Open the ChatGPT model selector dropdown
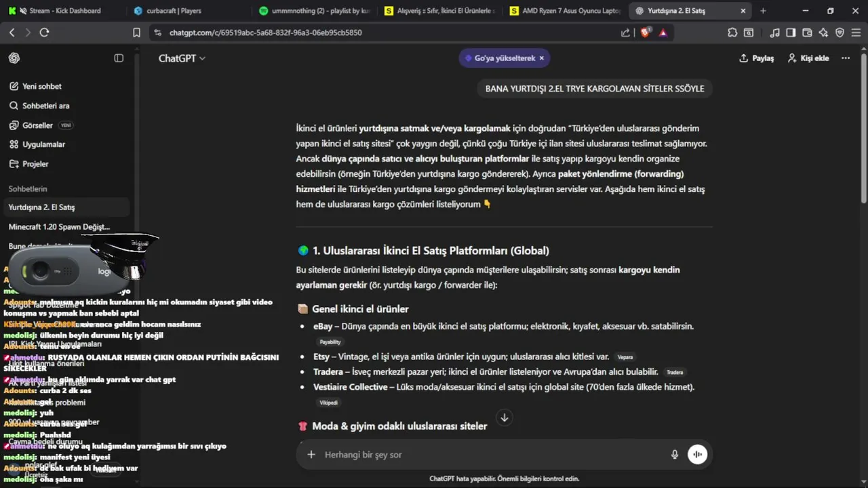Viewport: 868px width, 488px height. (x=182, y=58)
